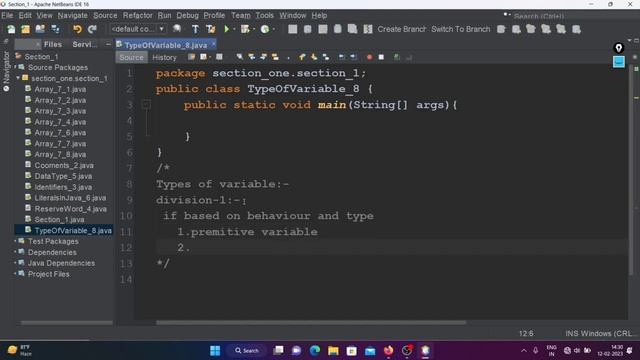Open the File menu
The height and width of the screenshot is (360, 640).
[7, 15]
